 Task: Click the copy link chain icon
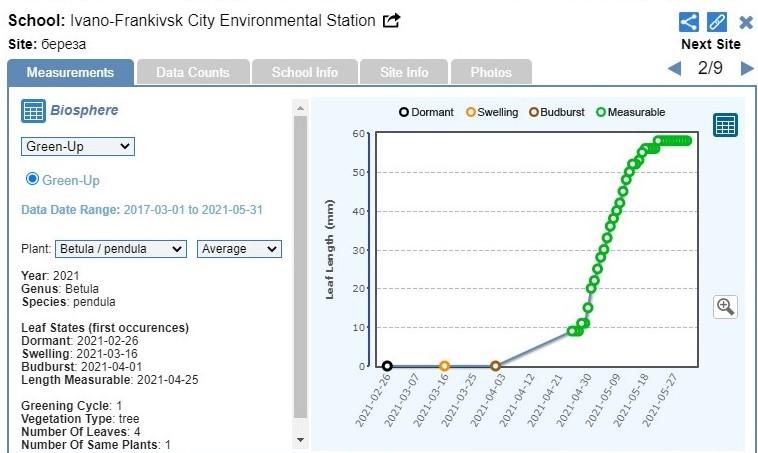717,22
